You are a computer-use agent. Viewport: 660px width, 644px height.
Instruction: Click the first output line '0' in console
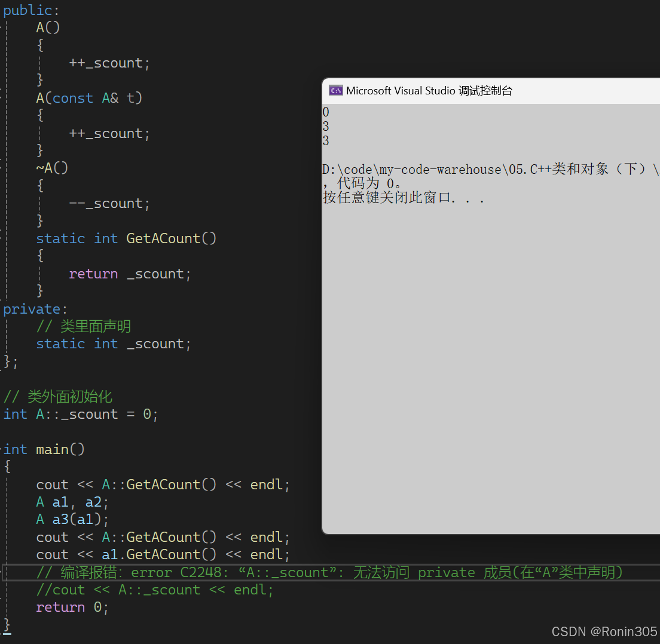pyautogui.click(x=326, y=112)
